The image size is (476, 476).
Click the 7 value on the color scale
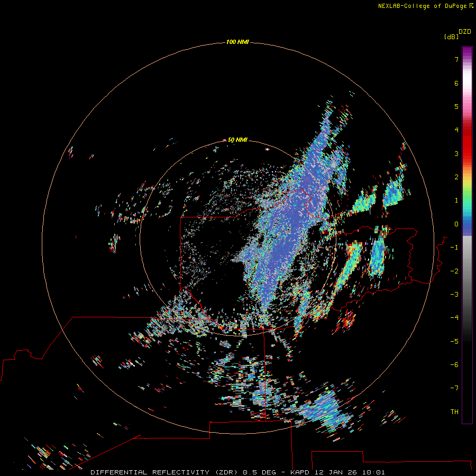[x=456, y=59]
